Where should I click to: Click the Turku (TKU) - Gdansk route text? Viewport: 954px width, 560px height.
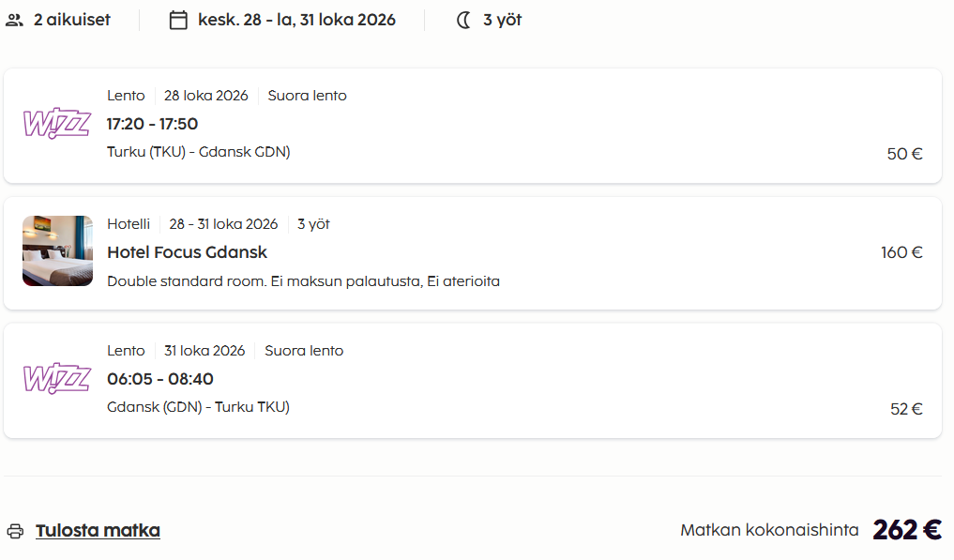tap(198, 152)
